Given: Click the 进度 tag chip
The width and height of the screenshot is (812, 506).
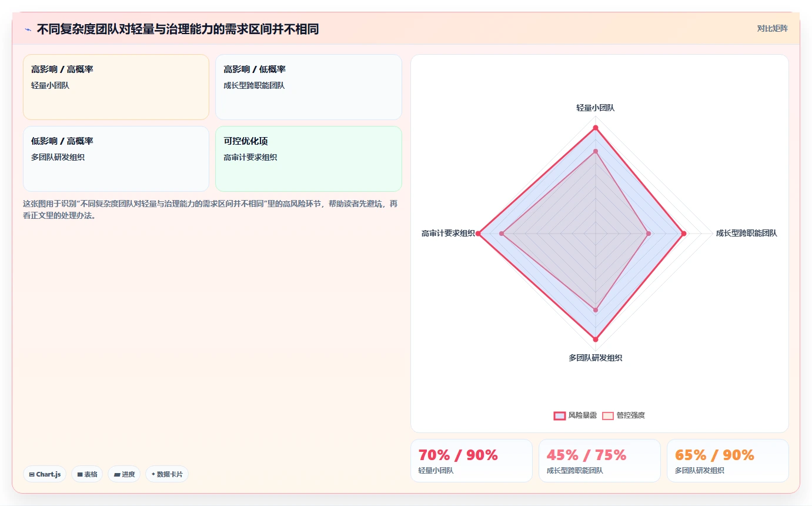Looking at the screenshot, I should coord(124,474).
